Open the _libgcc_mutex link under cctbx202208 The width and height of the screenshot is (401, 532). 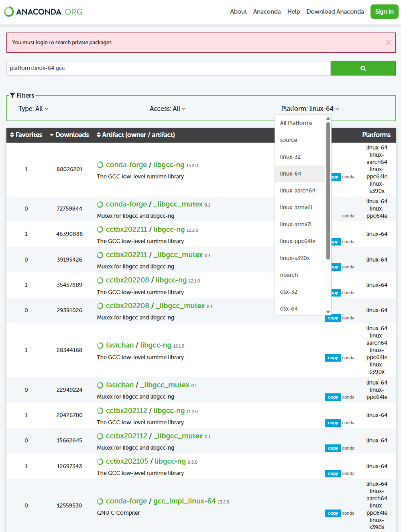point(180,306)
